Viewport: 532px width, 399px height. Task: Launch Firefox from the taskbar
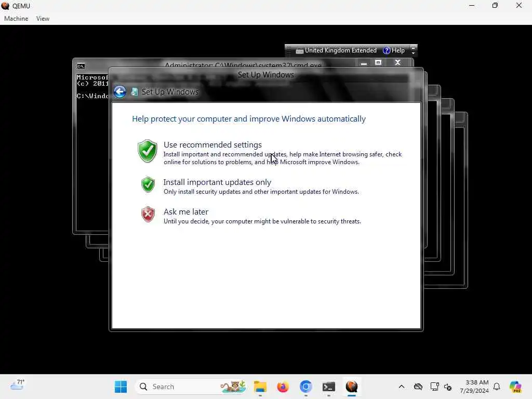tap(283, 387)
